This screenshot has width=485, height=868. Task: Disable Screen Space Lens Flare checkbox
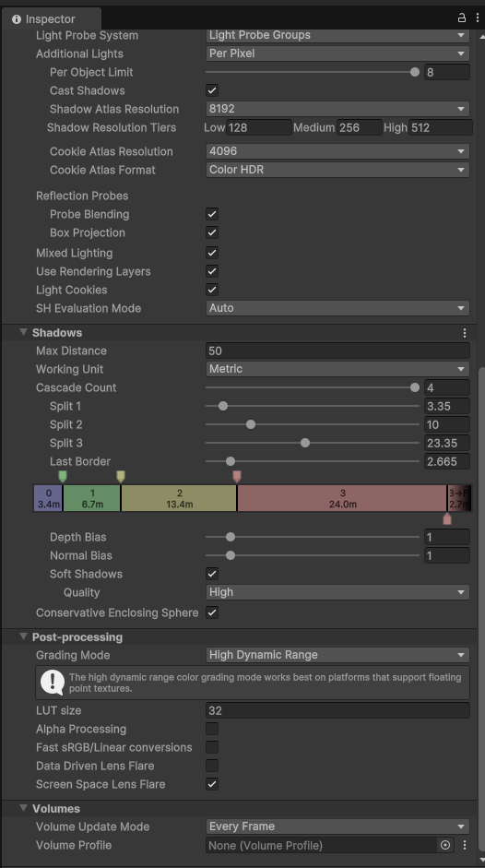pos(212,784)
